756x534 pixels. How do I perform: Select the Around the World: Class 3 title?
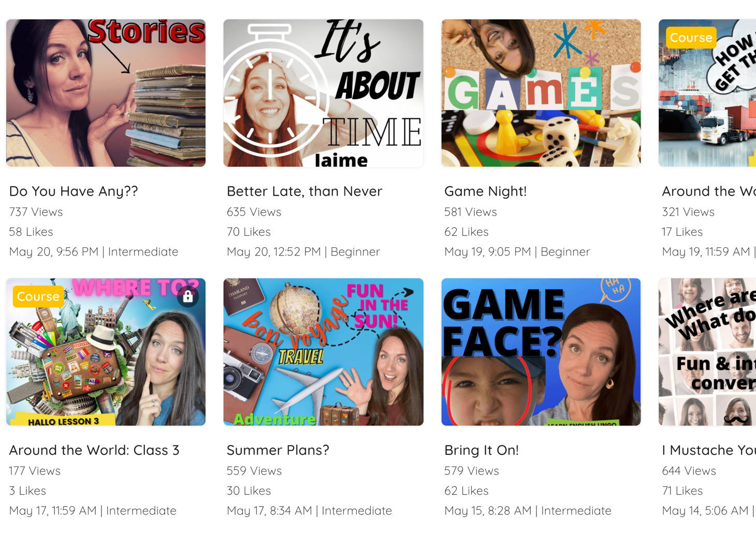[x=94, y=450]
